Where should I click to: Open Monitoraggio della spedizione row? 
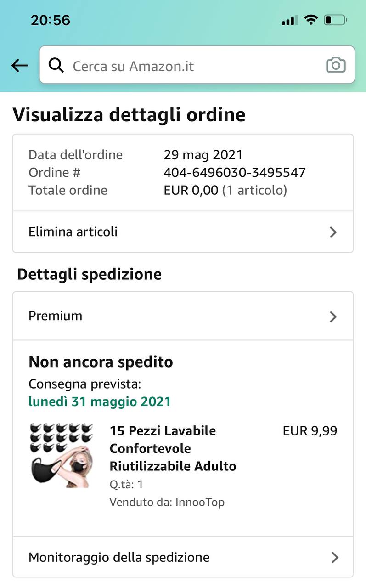(183, 557)
